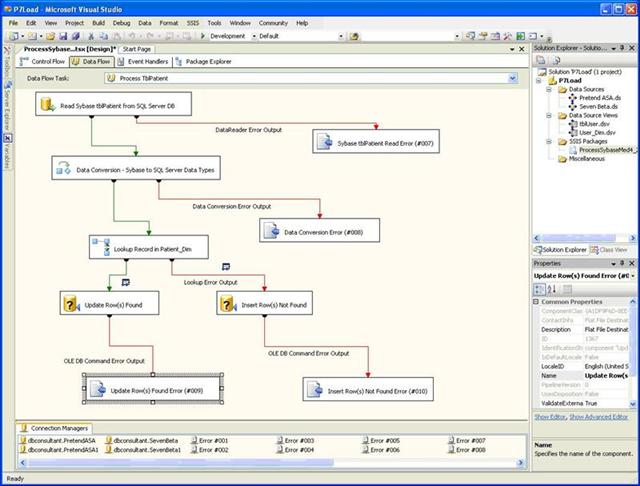Select the Lookup Record in Patient_Dim component

click(149, 247)
